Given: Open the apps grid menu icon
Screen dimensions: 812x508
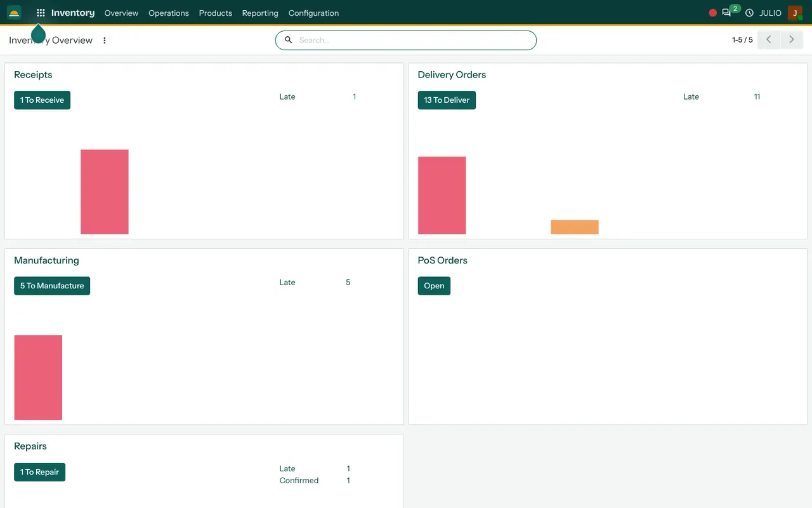Looking at the screenshot, I should coord(41,13).
